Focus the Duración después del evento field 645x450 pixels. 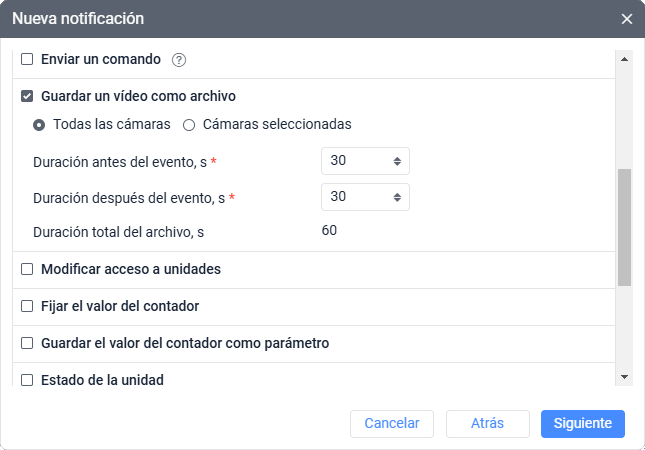pos(355,197)
